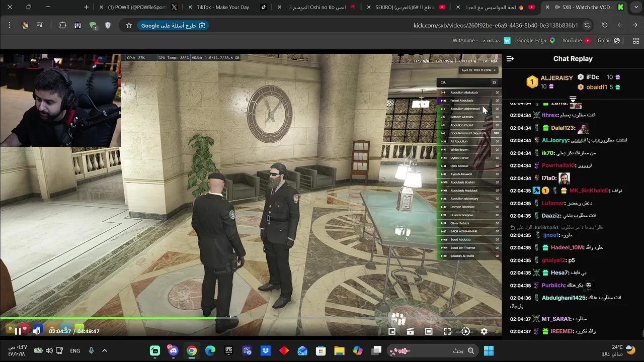Open the green shield extension with badge
644x362 pixels.
93,26
